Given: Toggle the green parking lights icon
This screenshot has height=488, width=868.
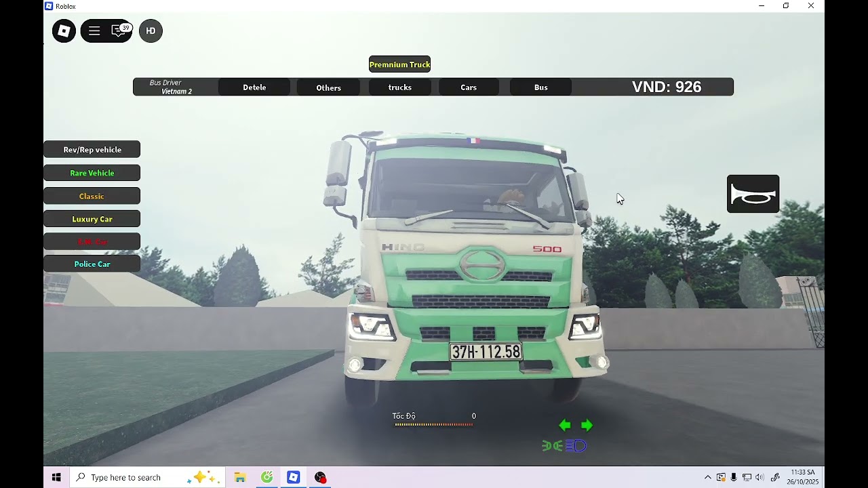Looking at the screenshot, I should pos(552,445).
